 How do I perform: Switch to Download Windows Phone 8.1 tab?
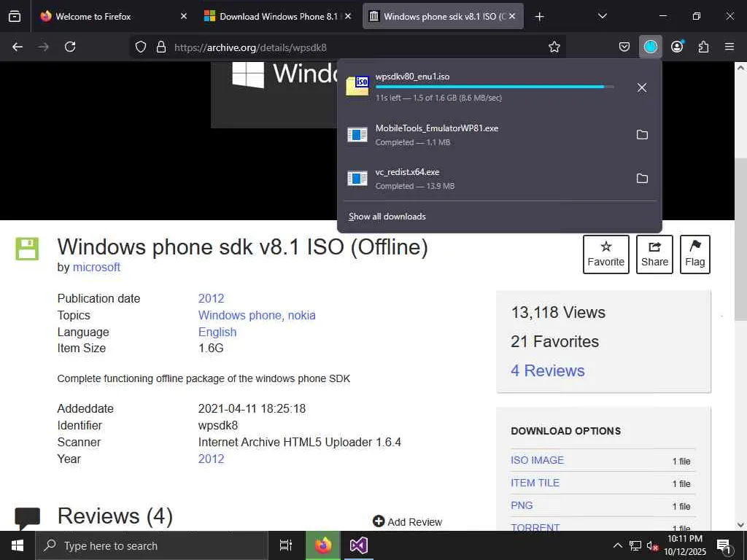pyautogui.click(x=278, y=17)
